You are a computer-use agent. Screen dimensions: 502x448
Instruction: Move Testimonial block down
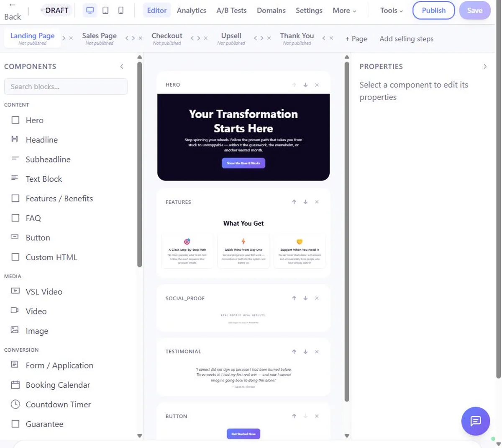tap(305, 352)
